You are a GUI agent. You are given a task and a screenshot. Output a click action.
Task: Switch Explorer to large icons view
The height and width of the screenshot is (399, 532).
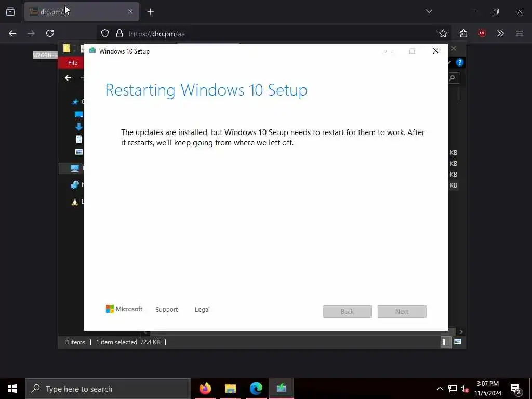(x=458, y=342)
